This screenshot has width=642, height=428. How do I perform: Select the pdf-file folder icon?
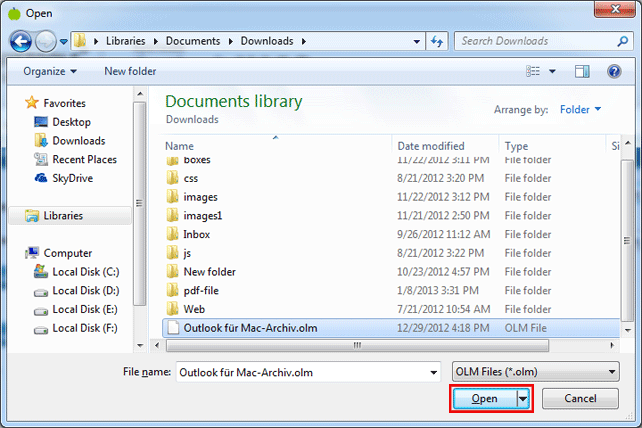172,291
